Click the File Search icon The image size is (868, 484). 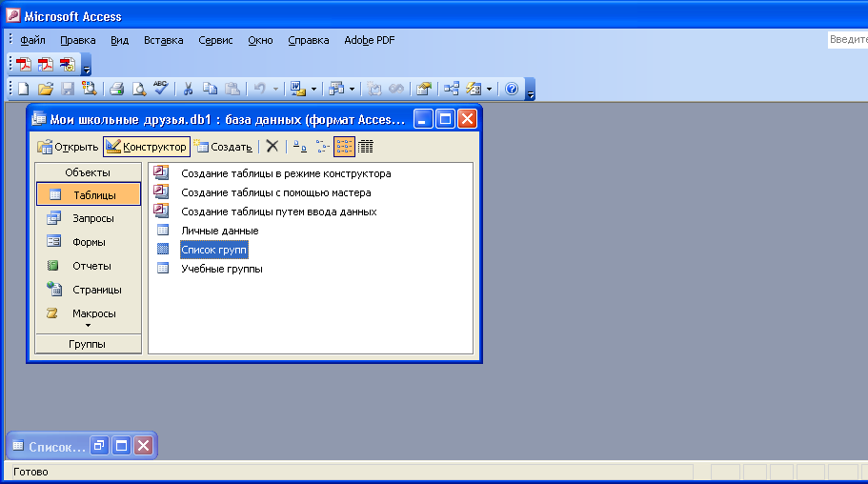(x=90, y=89)
